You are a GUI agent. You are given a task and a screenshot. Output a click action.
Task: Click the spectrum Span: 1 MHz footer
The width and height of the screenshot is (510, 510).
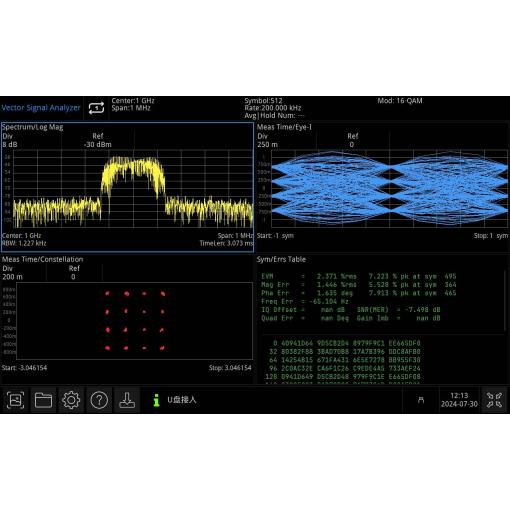click(235, 236)
